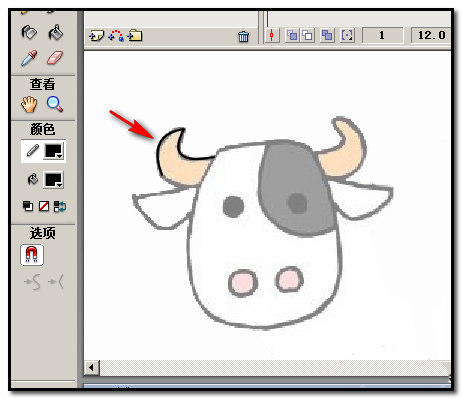
Task: Swap stroke and fill colors
Action: click(60, 206)
